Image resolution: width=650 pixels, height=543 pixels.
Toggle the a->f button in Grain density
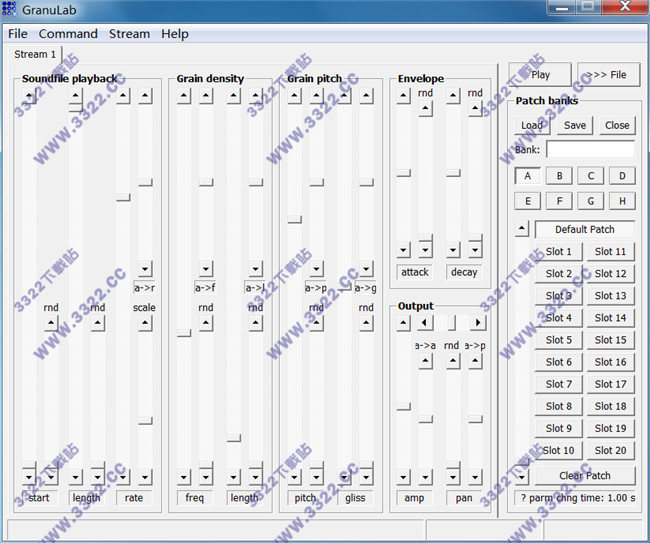[205, 288]
